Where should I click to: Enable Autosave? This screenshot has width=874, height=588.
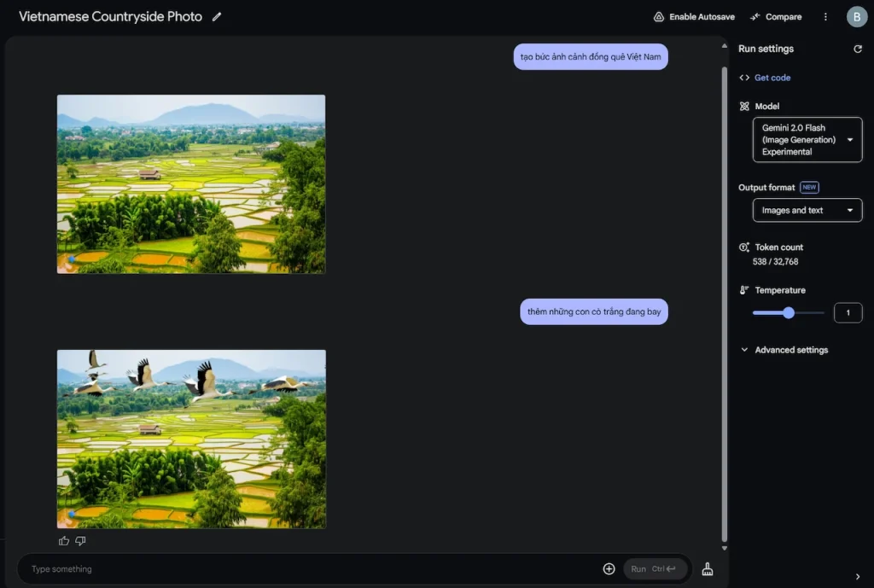tap(694, 17)
